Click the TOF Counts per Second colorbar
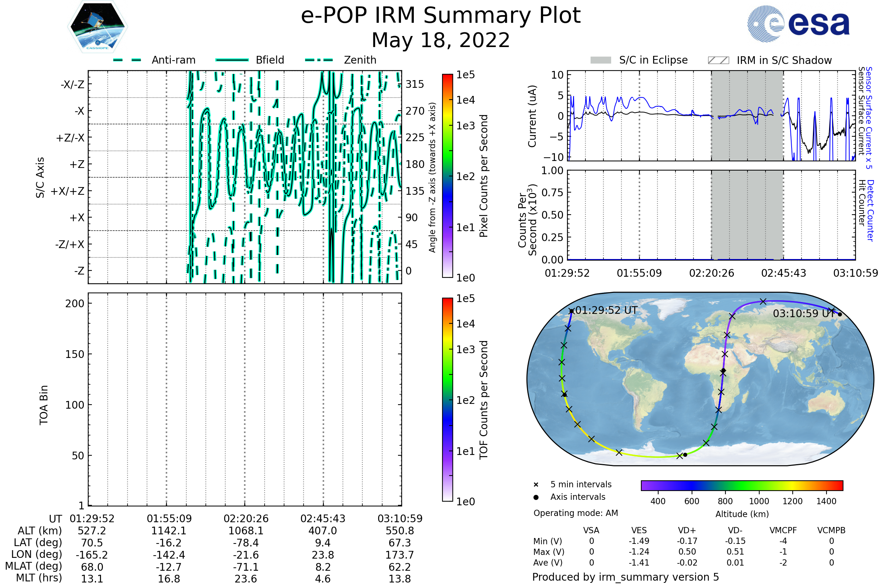The height and width of the screenshot is (588, 882). pos(447,400)
